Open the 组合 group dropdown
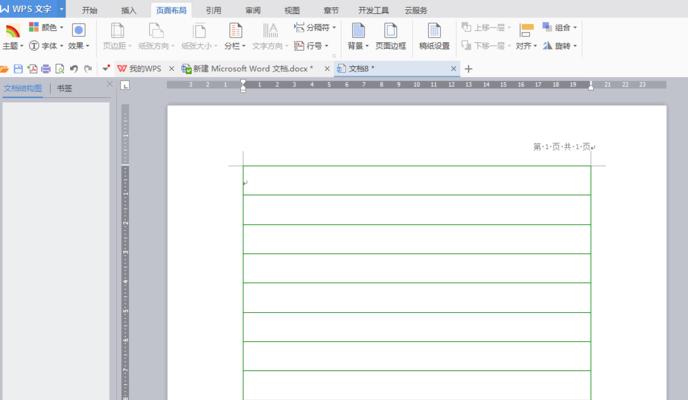The image size is (688, 400). click(559, 27)
